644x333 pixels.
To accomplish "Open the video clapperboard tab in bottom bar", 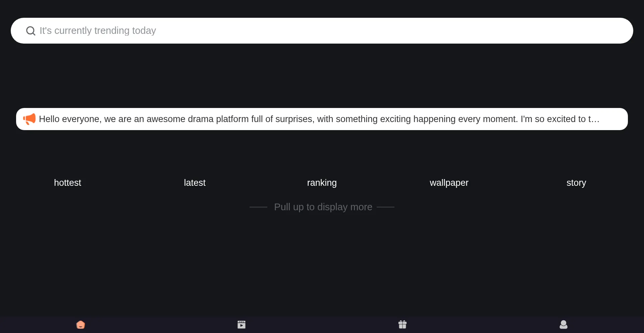I will pos(241,325).
